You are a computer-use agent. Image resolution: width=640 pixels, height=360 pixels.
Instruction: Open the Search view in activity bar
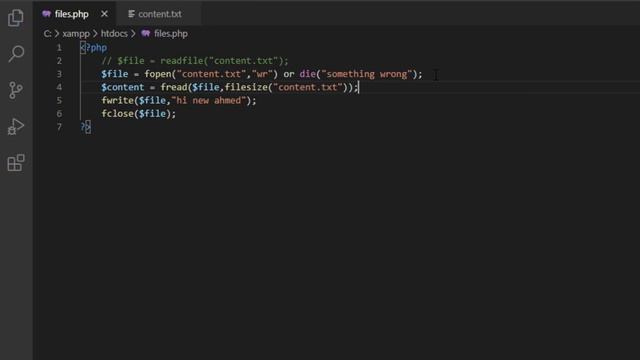click(x=16, y=53)
